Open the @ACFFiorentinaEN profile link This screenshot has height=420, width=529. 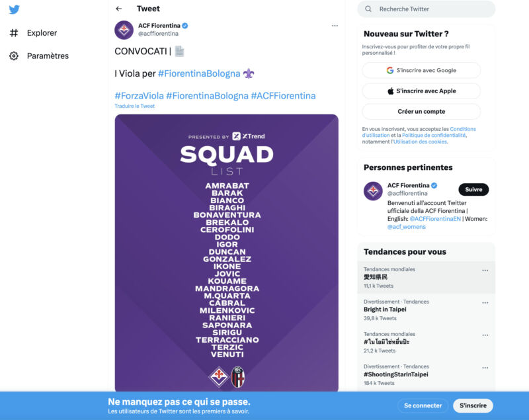pyautogui.click(x=435, y=219)
